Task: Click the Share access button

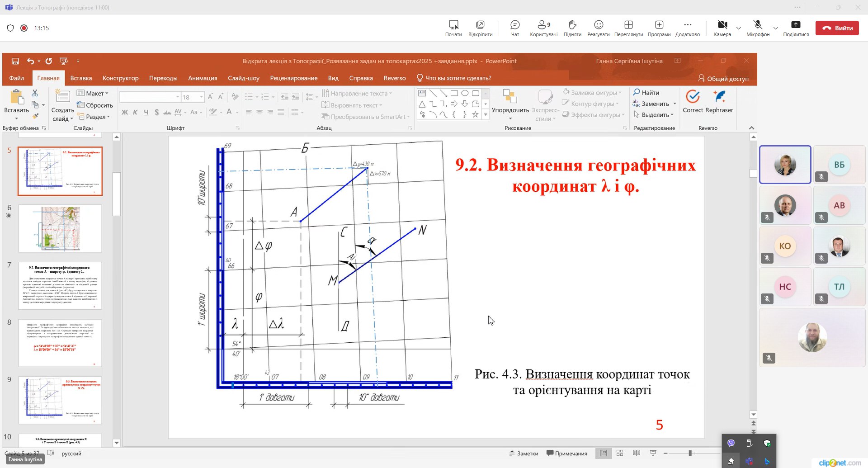Action: click(723, 78)
